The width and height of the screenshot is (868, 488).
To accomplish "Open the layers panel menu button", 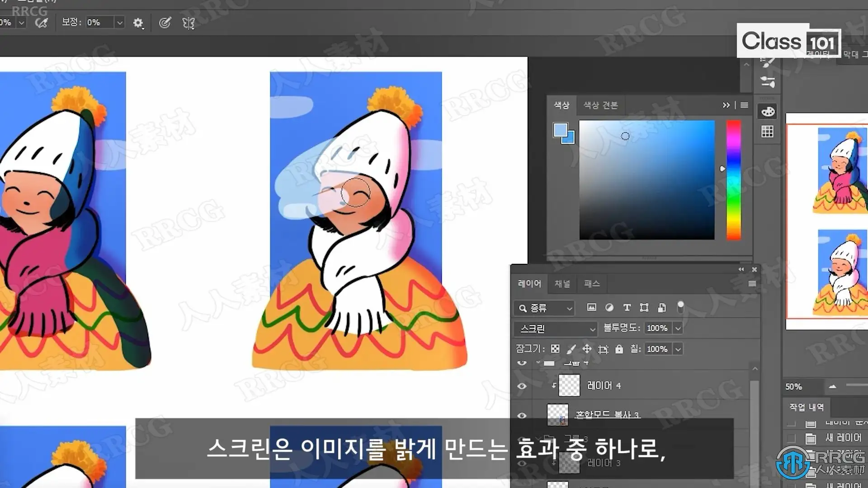I will [752, 284].
